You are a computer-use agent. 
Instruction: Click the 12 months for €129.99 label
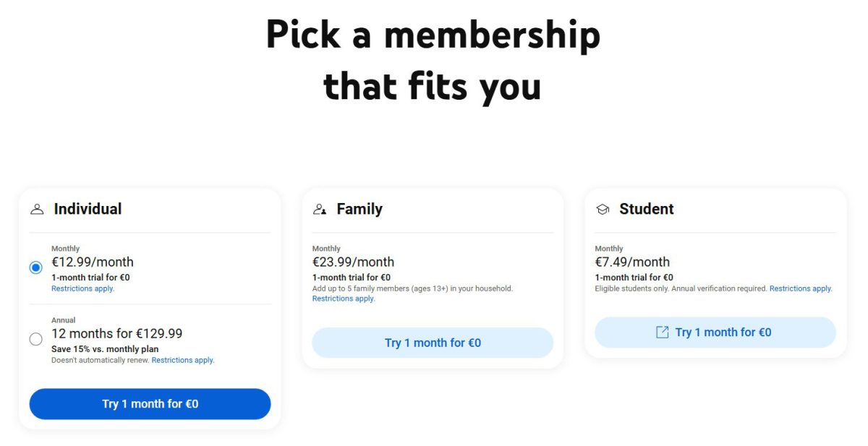[116, 333]
